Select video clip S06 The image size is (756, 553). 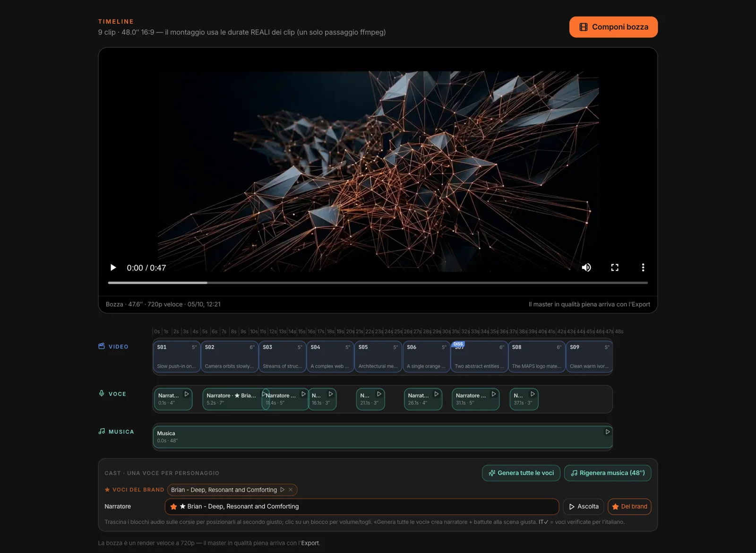[x=426, y=356]
